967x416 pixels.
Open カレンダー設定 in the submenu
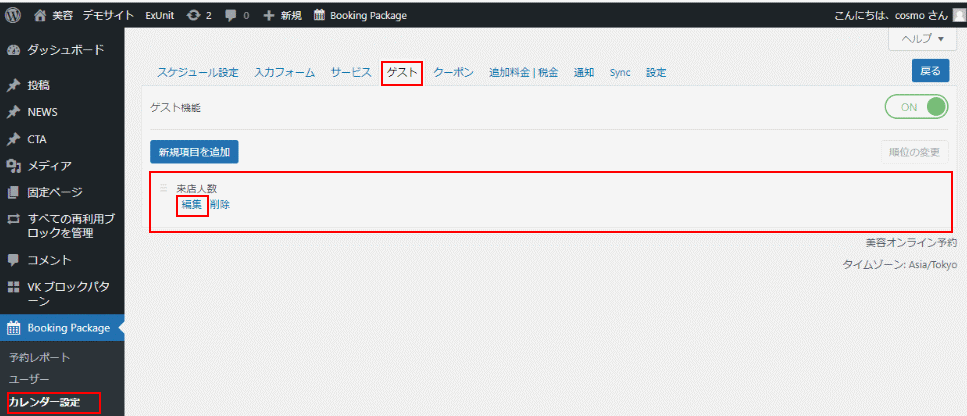click(x=52, y=403)
